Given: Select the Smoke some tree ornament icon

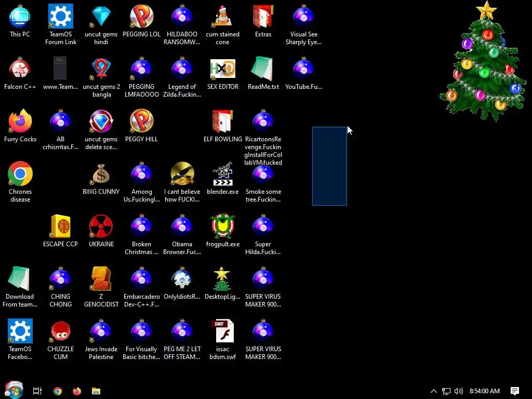Looking at the screenshot, I should [263, 174].
